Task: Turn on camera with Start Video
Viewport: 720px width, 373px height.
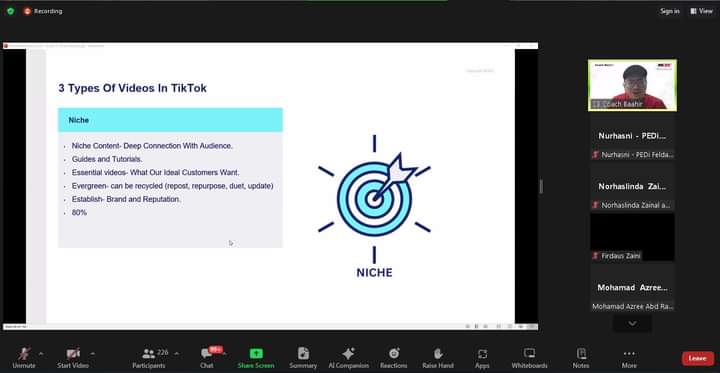Action: tap(73, 358)
